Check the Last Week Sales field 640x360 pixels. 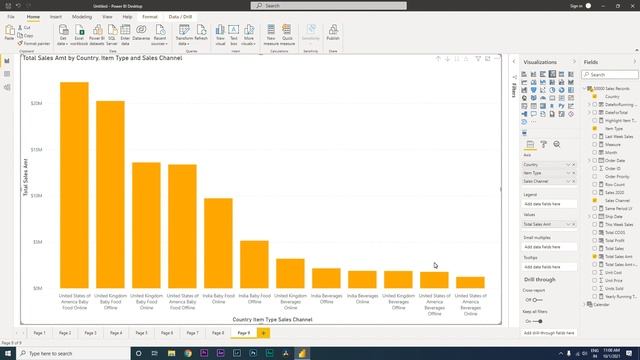(595, 136)
